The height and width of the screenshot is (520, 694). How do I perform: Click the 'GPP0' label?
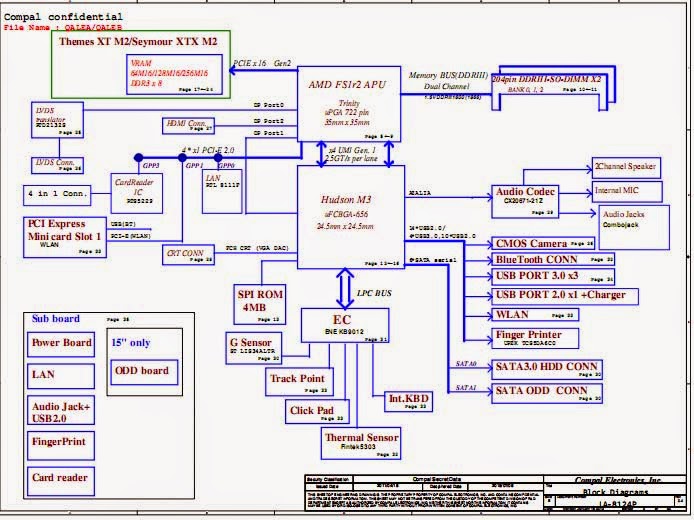click(x=226, y=166)
